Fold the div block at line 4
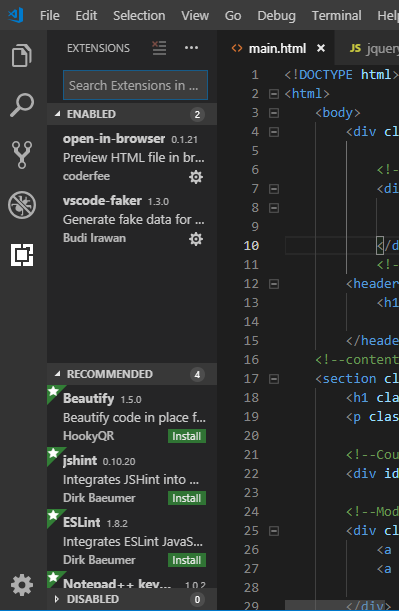 [274, 132]
